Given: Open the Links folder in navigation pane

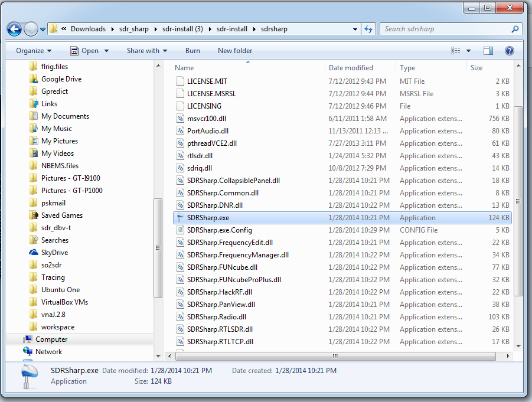Looking at the screenshot, I should click(49, 104).
